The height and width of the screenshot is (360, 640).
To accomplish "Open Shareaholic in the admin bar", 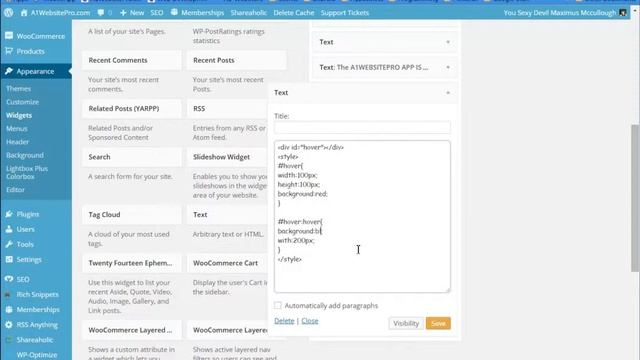I will coord(249,13).
